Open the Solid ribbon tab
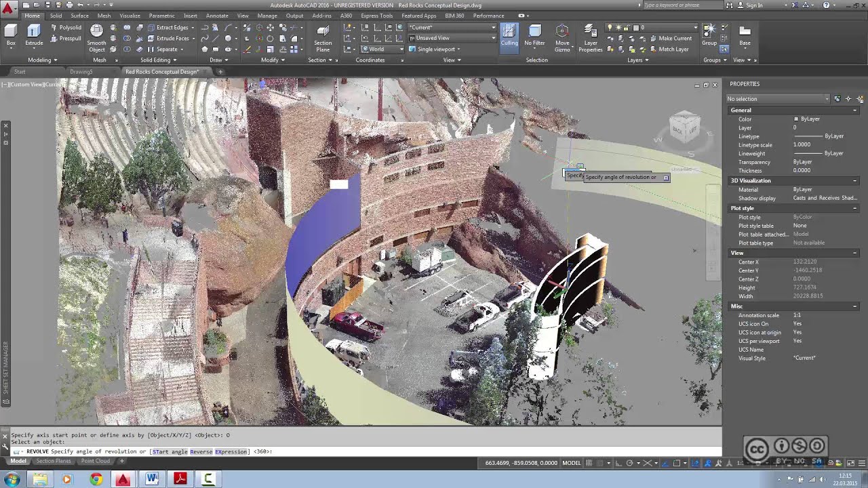The width and height of the screenshot is (868, 488). pos(56,16)
